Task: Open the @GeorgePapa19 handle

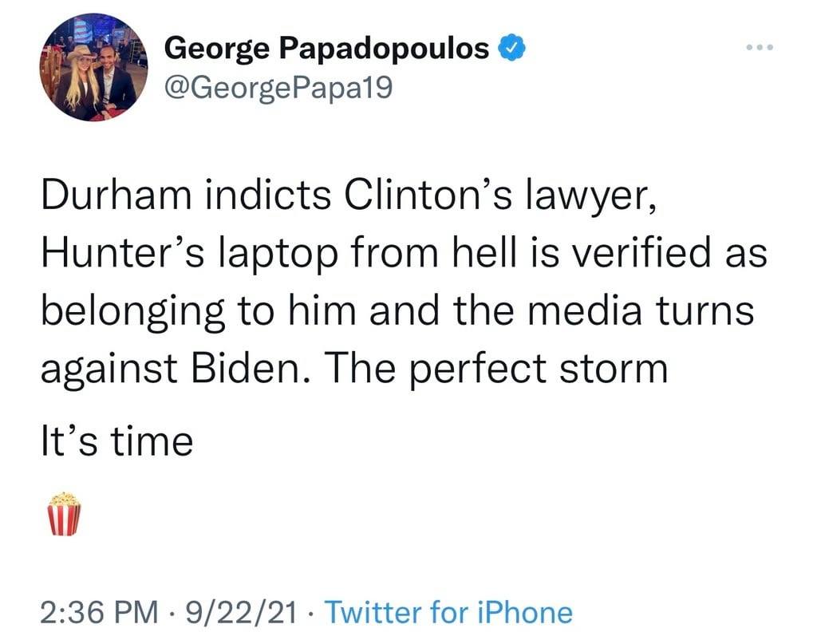Action: click(278, 87)
